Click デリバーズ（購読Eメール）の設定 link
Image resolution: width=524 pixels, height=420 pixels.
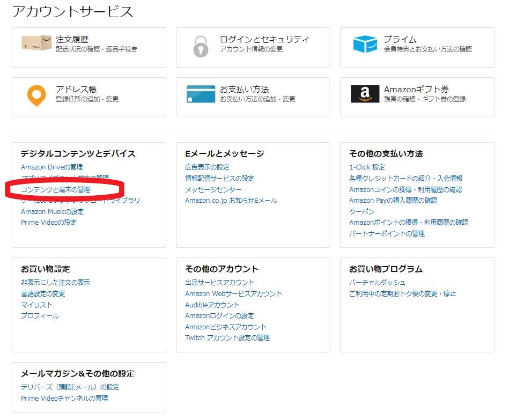[70, 387]
